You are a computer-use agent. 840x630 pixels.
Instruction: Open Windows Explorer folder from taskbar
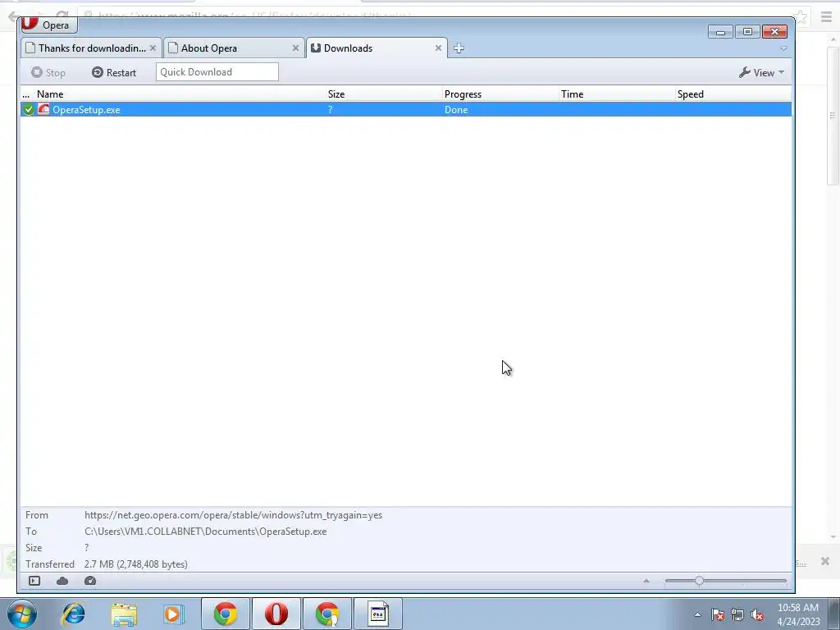(x=124, y=614)
